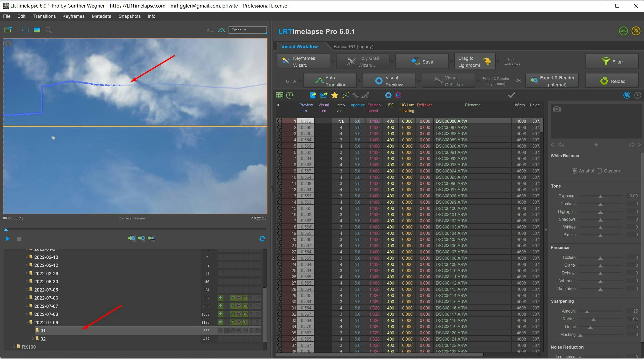Start timelapse preview with the play button
The image size is (644, 359).
point(8,239)
